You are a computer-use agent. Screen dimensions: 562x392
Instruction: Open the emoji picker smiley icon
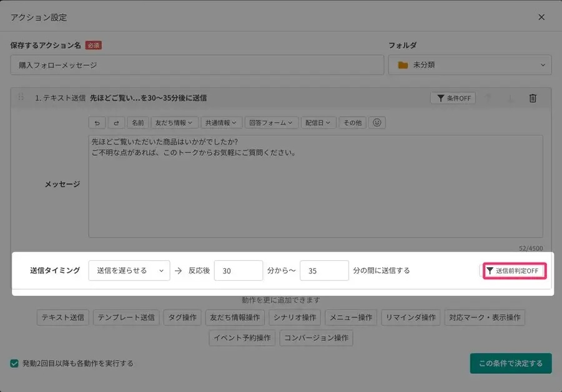point(377,122)
